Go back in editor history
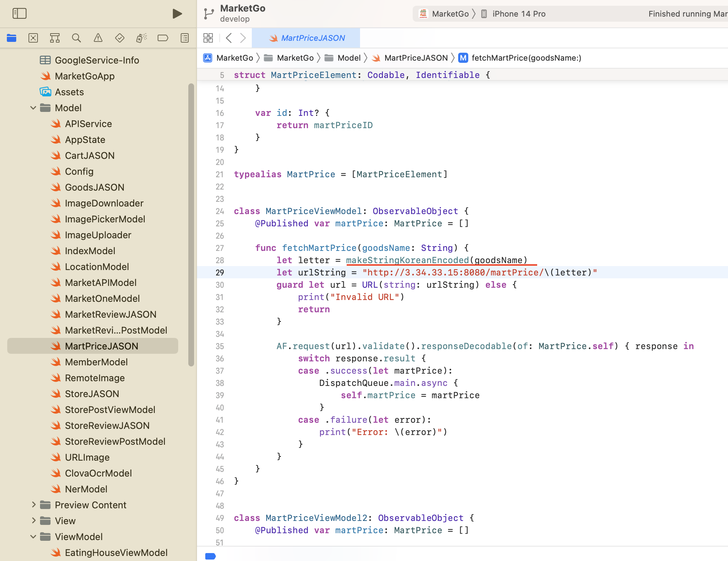Screen dimensions: 728x561 229,38
